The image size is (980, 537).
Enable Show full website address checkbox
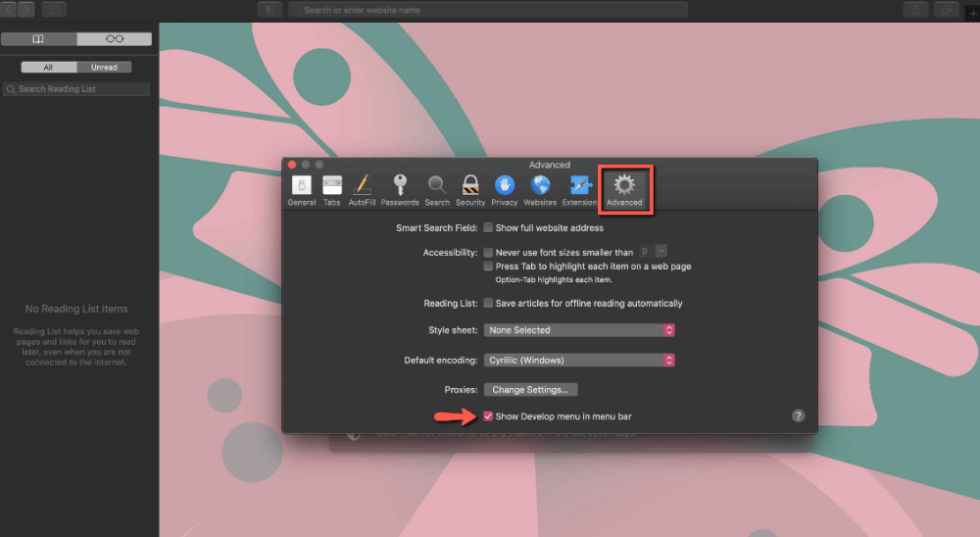(x=488, y=227)
